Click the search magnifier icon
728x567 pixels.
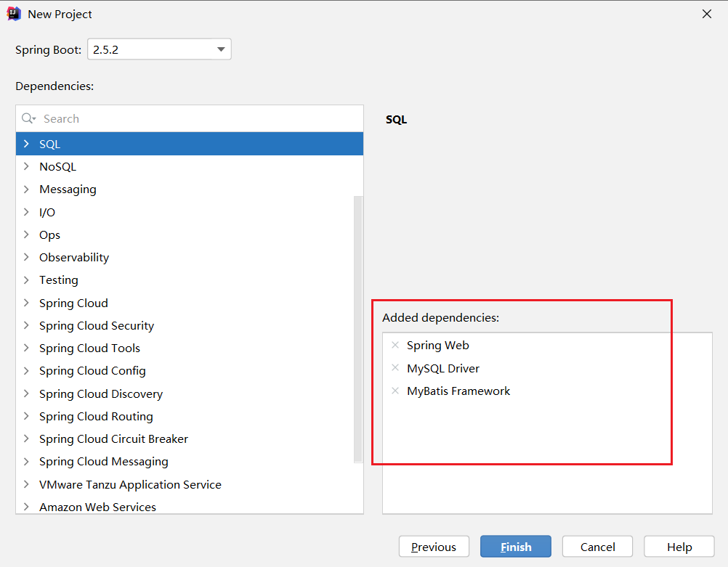[28, 119]
